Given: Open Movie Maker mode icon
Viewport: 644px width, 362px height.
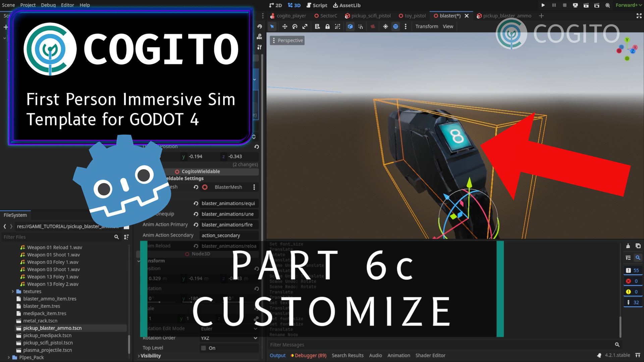Looking at the screenshot, I should [x=607, y=5].
